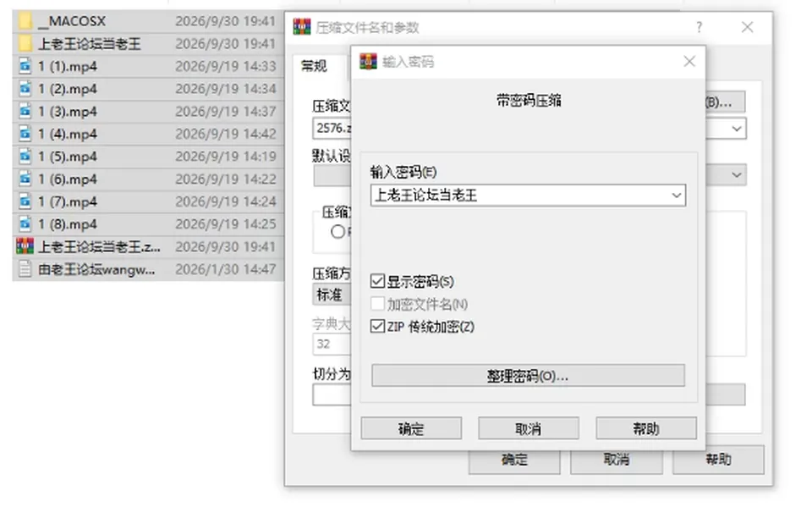
Task: Open the archive name dropdown arrow behind dialog
Action: click(x=737, y=129)
